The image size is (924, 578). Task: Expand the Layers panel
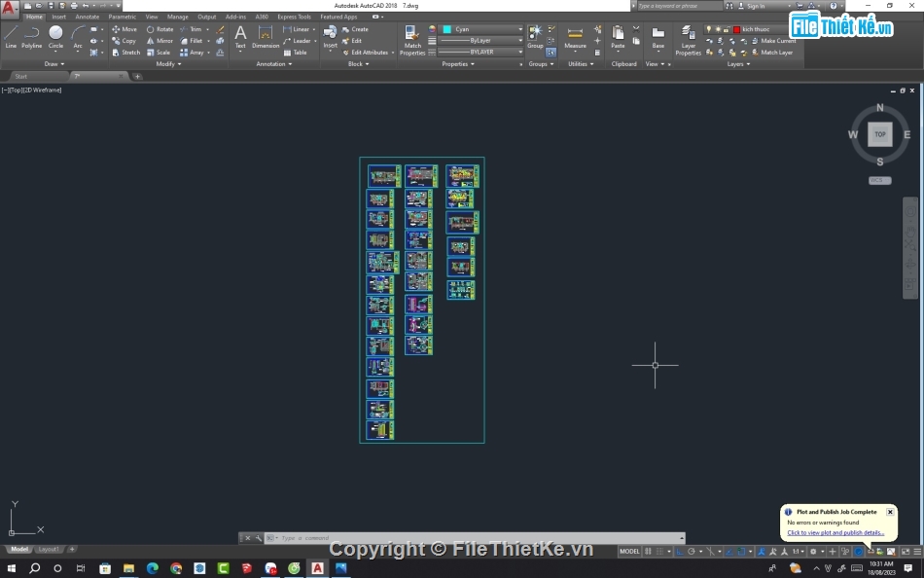738,63
